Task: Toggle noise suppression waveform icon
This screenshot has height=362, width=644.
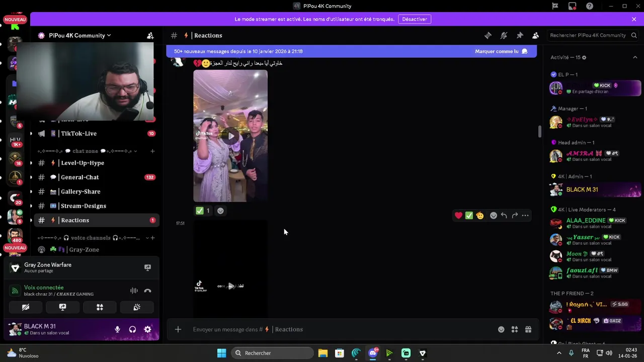Action: 134,291
